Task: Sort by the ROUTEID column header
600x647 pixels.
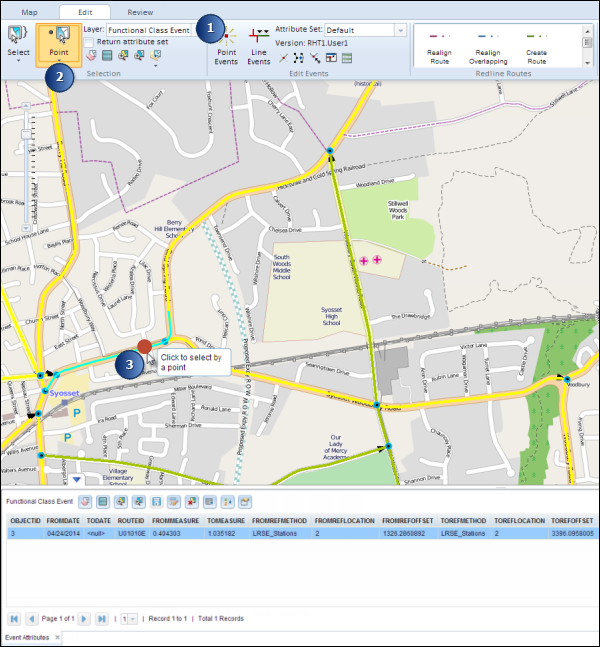Action: [x=131, y=521]
